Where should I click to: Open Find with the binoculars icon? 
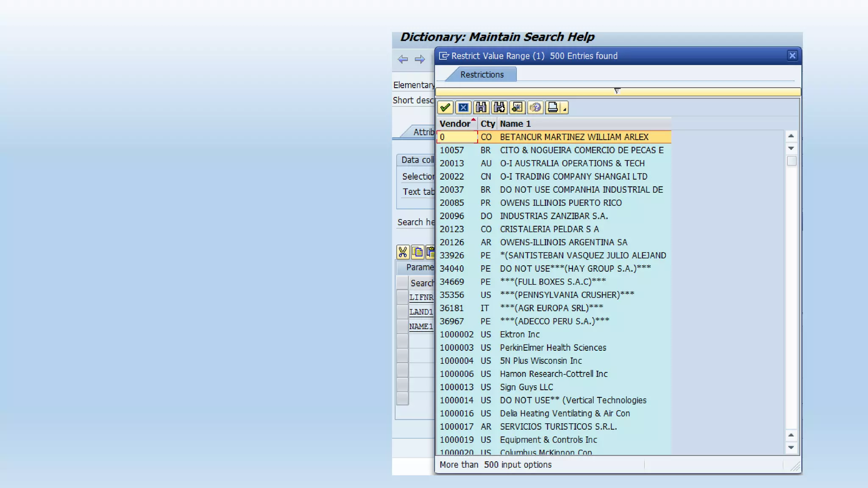tap(481, 108)
